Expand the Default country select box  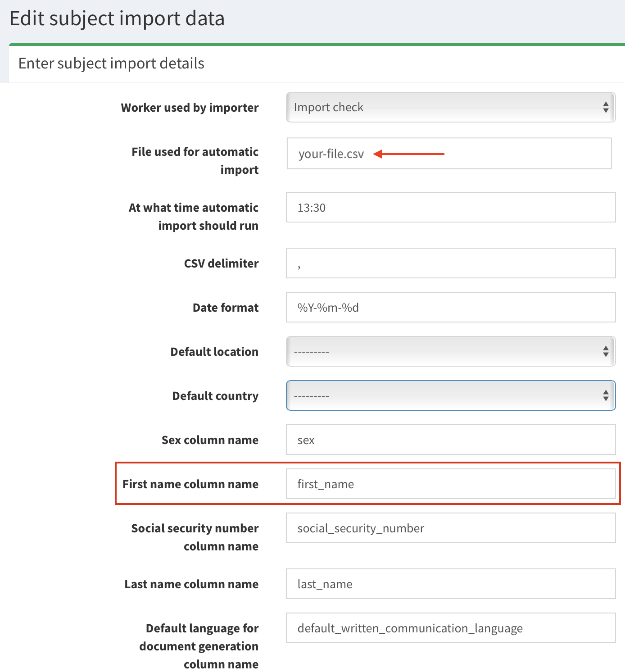[450, 395]
